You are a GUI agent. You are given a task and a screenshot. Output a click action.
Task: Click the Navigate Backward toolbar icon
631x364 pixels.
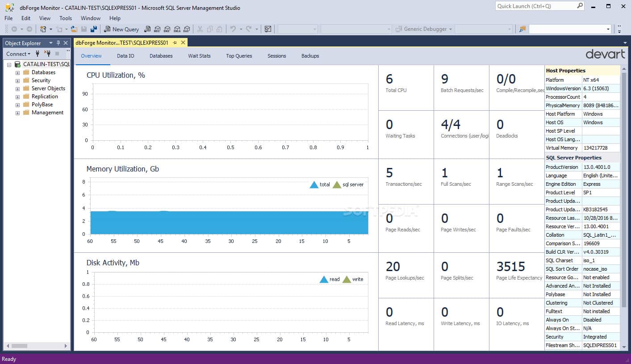coord(14,29)
